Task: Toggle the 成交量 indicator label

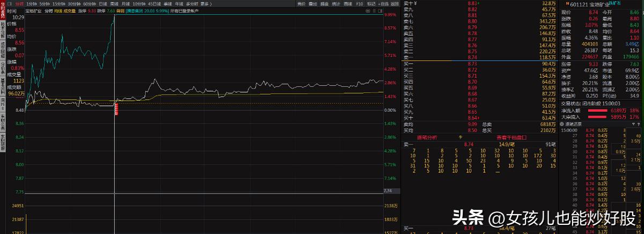Action: [69, 11]
